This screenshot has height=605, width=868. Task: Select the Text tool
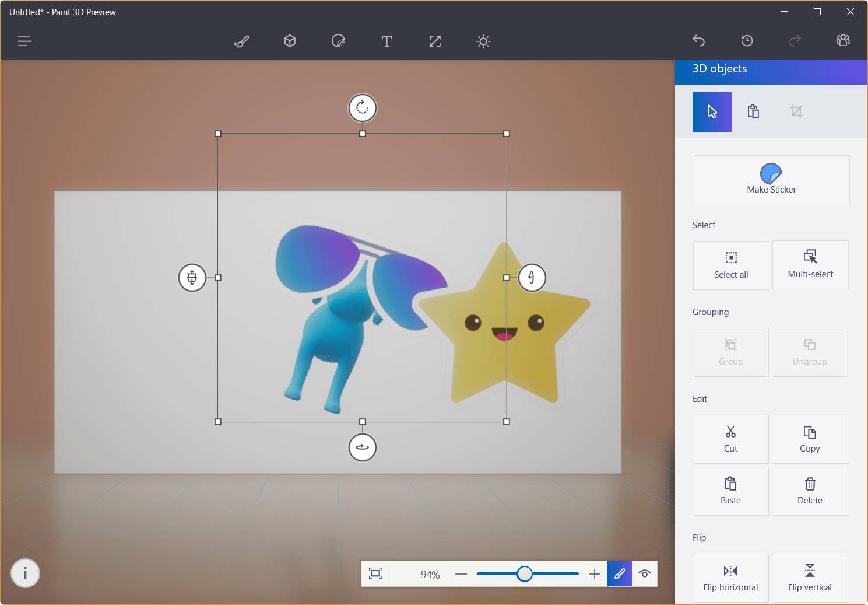pyautogui.click(x=386, y=41)
